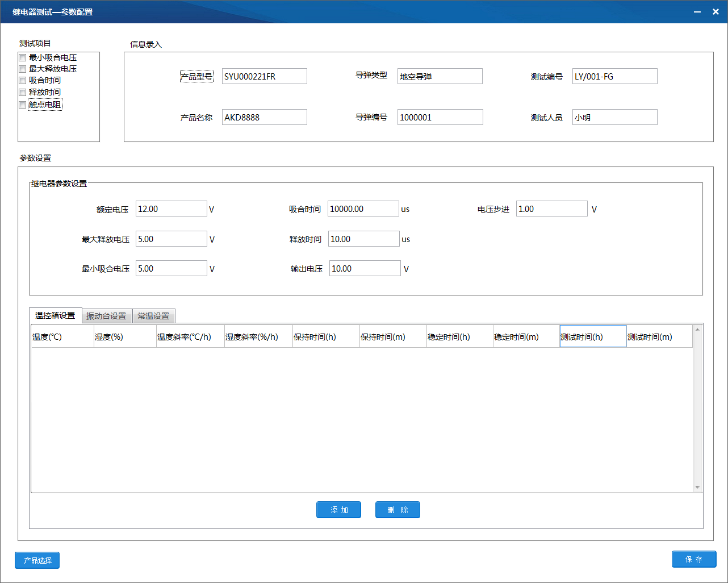The image size is (728, 583).
Task: Minimize the 继电器测试 window
Action: (x=697, y=12)
